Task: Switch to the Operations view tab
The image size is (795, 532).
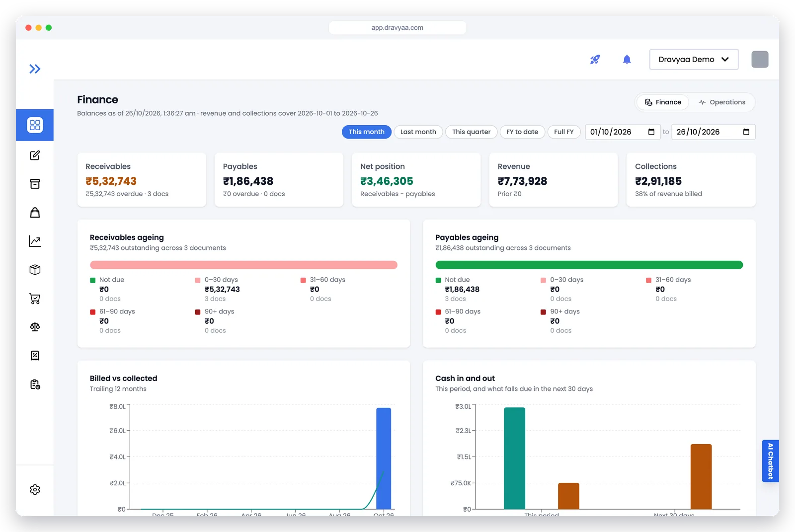Action: (x=722, y=102)
